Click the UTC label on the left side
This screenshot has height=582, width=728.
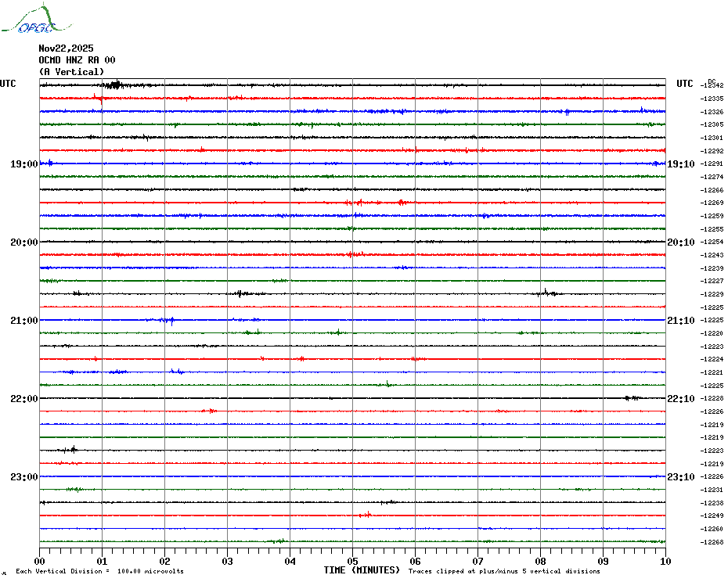(x=8, y=84)
